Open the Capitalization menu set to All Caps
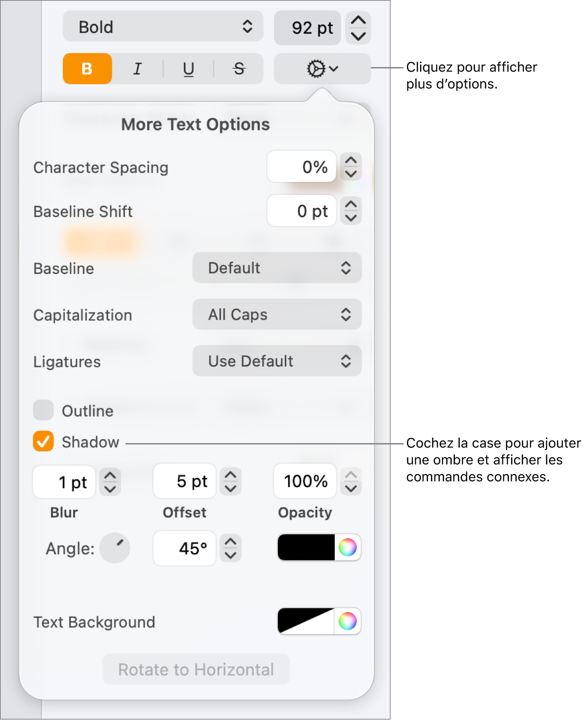The width and height of the screenshot is (588, 720). [x=276, y=314]
